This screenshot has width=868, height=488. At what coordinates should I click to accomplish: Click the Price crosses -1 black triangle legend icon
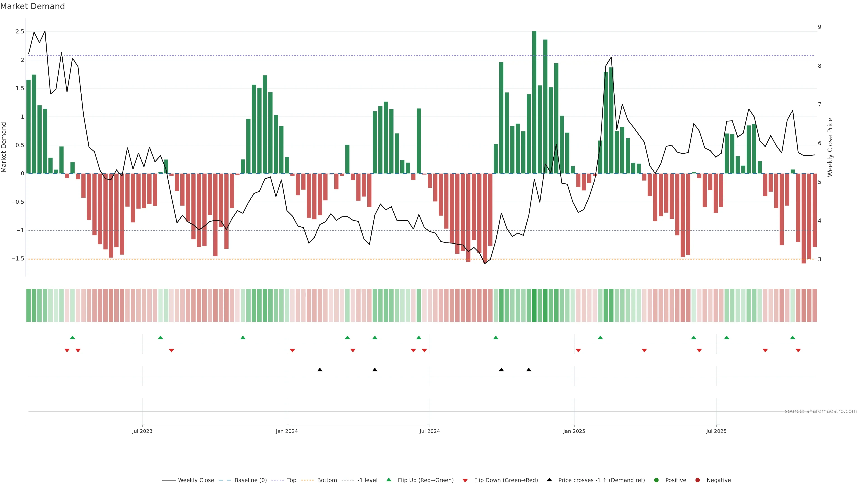(x=549, y=480)
